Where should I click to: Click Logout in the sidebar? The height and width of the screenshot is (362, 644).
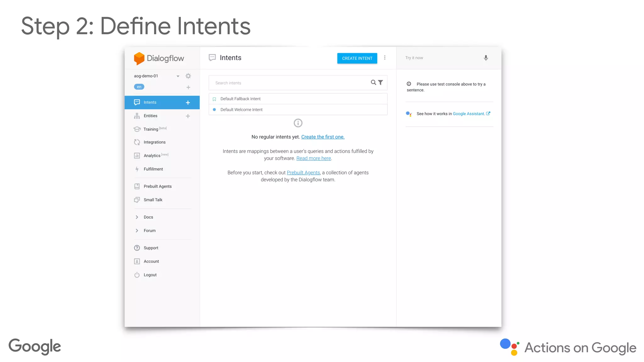click(x=150, y=275)
